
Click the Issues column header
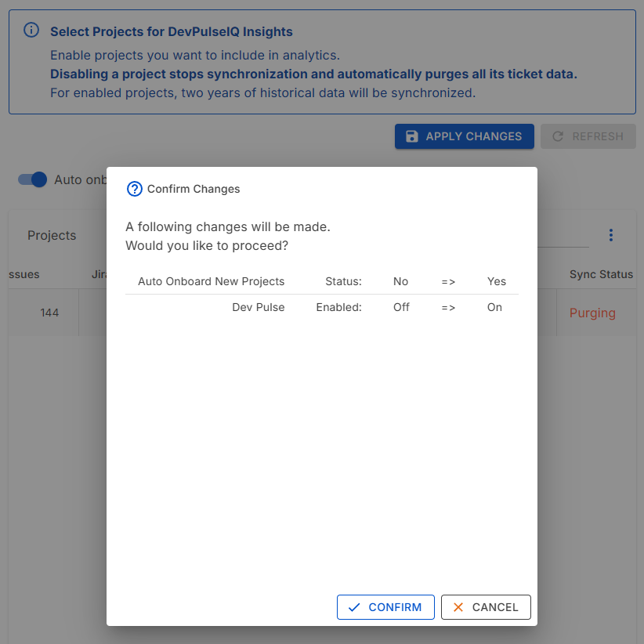pos(24,274)
